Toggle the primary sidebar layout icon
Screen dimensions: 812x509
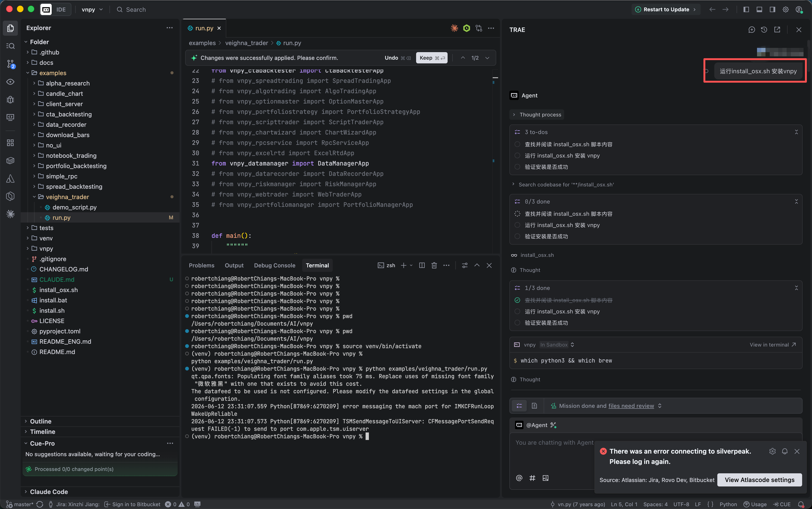tap(746, 9)
